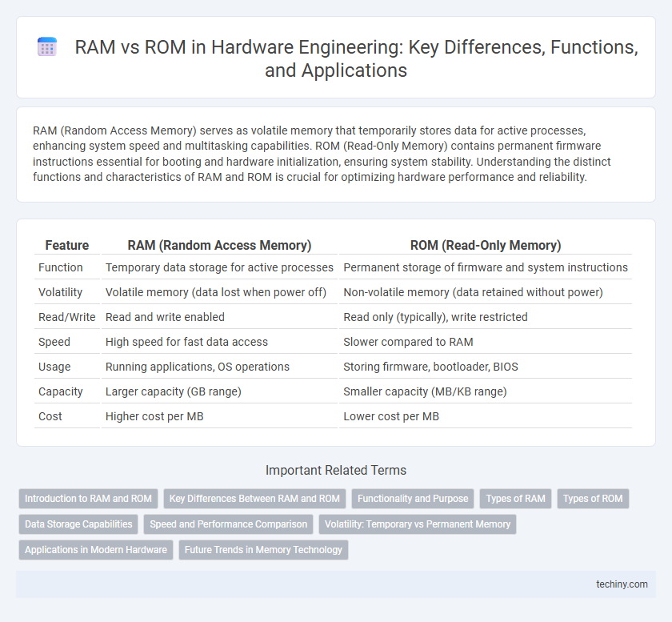Screen dimensions: 672x622
Task: Click 'Running applications, OS operations' cell
Action: click(x=219, y=367)
